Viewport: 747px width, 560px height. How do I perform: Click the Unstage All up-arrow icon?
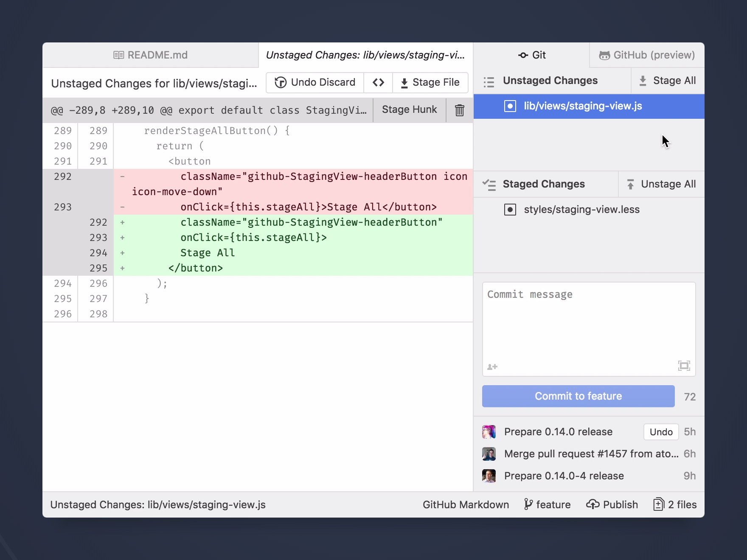[x=630, y=184]
